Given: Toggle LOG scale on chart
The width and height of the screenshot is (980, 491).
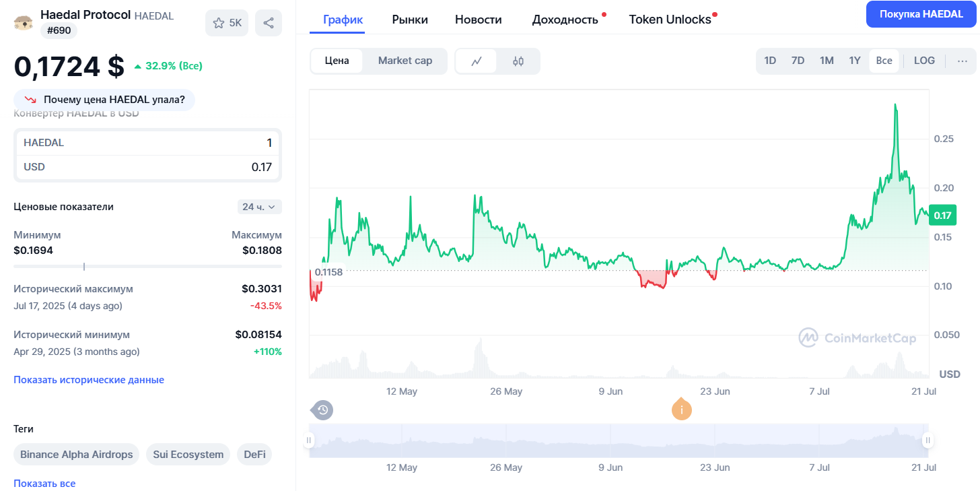Looking at the screenshot, I should pos(924,61).
